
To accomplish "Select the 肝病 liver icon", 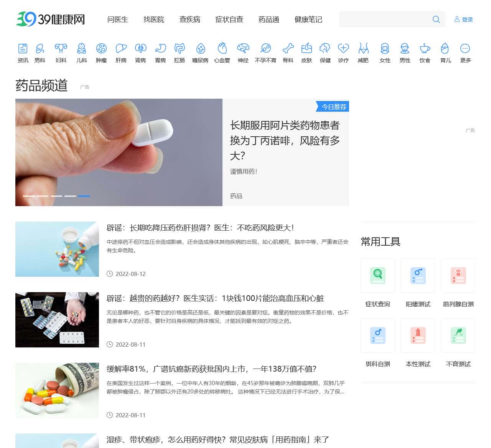I will pos(121,48).
